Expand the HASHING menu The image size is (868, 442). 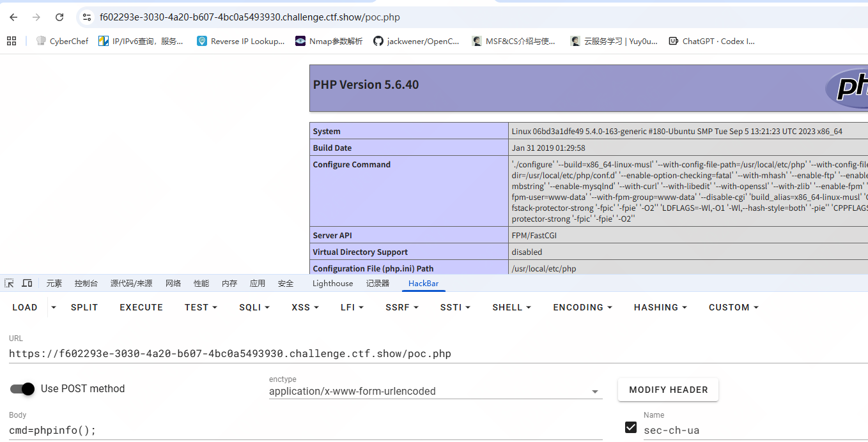(x=660, y=307)
